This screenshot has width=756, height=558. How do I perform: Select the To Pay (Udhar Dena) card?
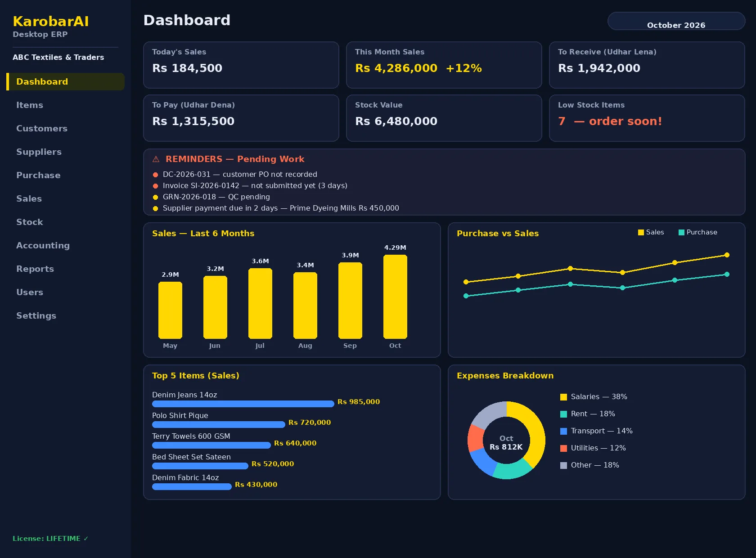pyautogui.click(x=241, y=118)
